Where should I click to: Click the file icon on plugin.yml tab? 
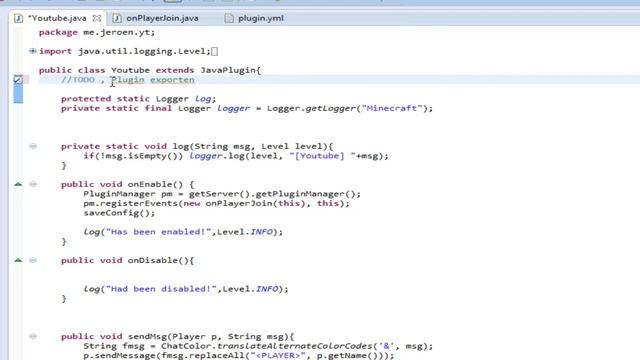[229, 18]
